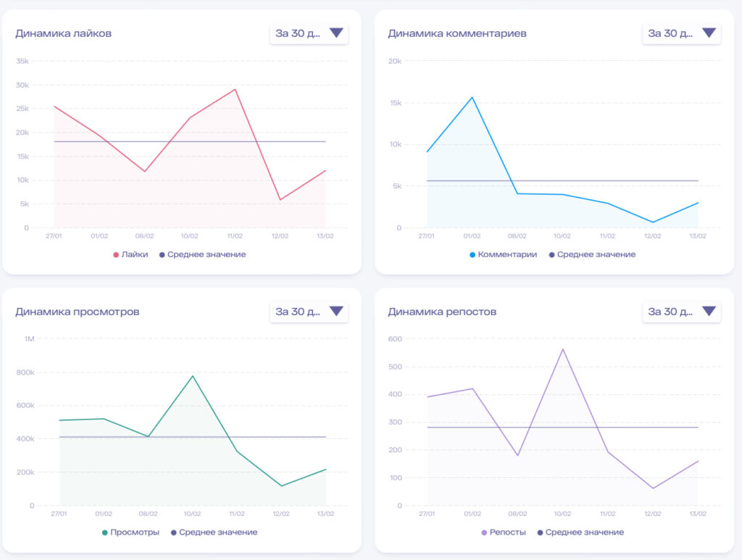Open the period dropdown in Динамика комментариев
Image resolution: width=742 pixels, height=560 pixels.
point(681,33)
